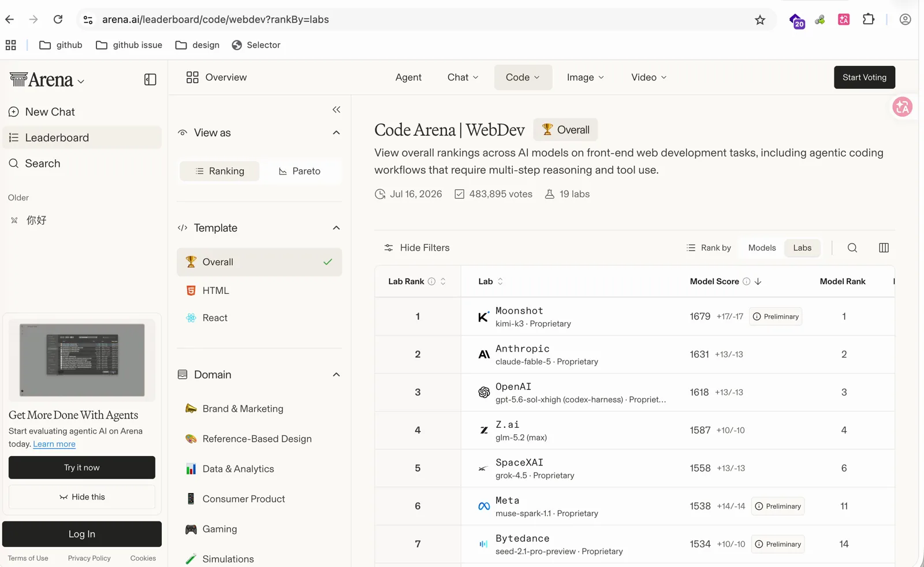The height and width of the screenshot is (567, 924).
Task: Rank by Models
Action: pyautogui.click(x=762, y=248)
